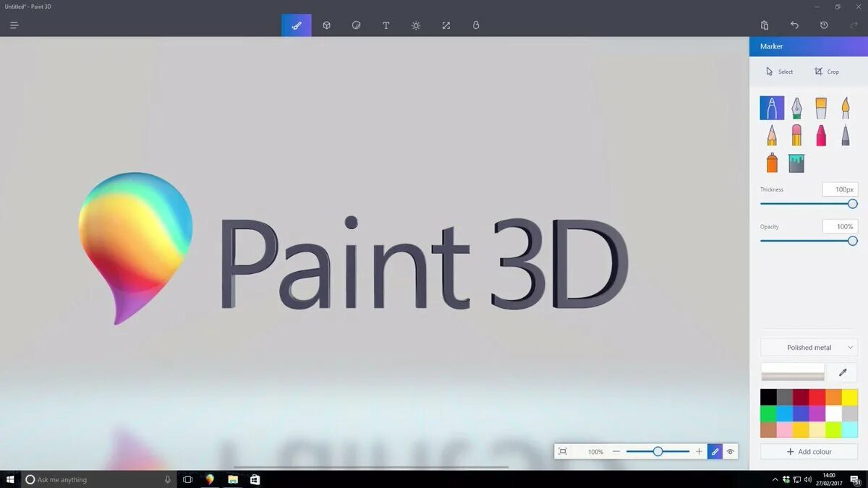868x488 pixels.
Task: Select the grey Pixel pen tool
Action: click(846, 135)
